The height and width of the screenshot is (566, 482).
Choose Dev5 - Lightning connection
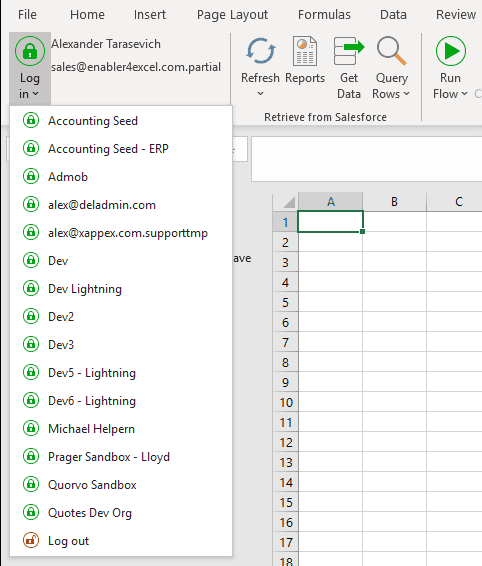[x=121, y=373]
